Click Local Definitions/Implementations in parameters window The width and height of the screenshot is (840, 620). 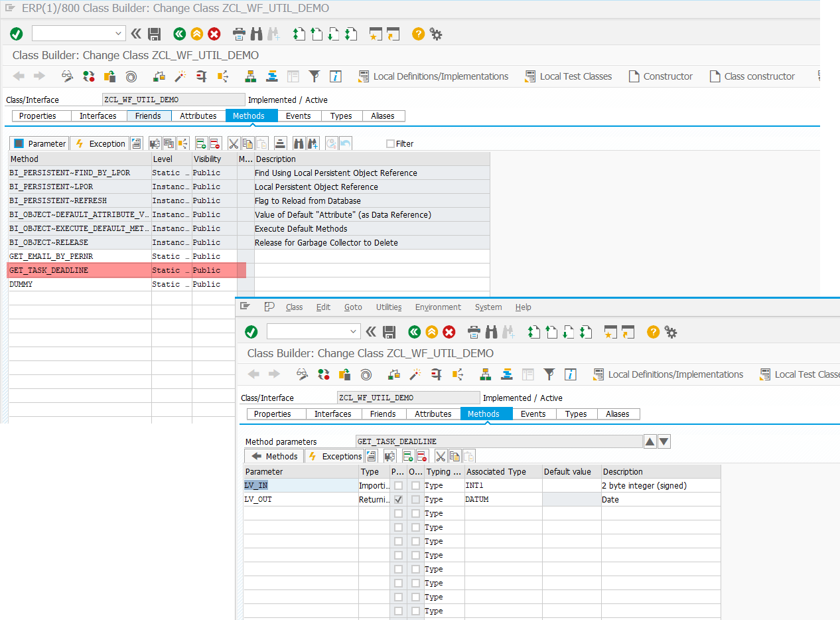(668, 374)
